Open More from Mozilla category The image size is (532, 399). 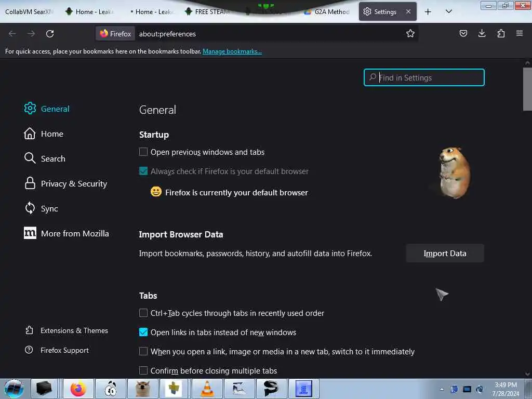click(x=66, y=233)
